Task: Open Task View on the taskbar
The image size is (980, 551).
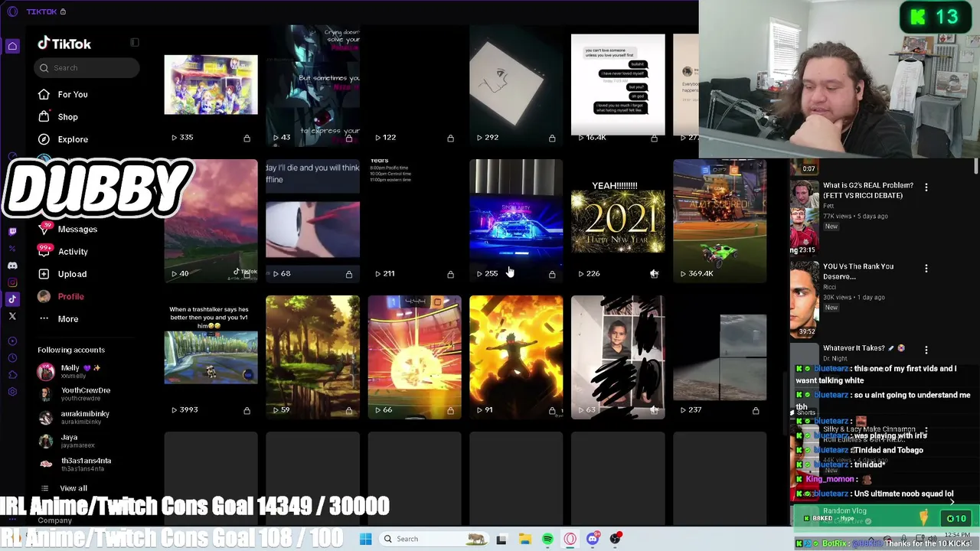Action: [x=501, y=540]
